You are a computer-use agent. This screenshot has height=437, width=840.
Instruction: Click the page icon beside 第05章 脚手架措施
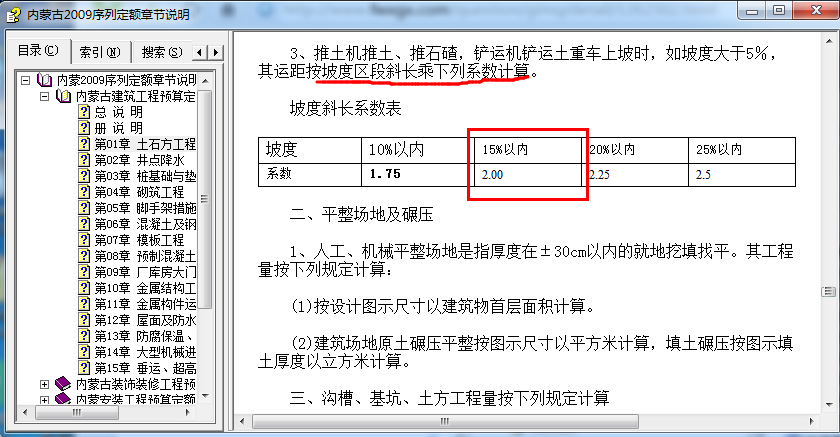pyautogui.click(x=84, y=208)
